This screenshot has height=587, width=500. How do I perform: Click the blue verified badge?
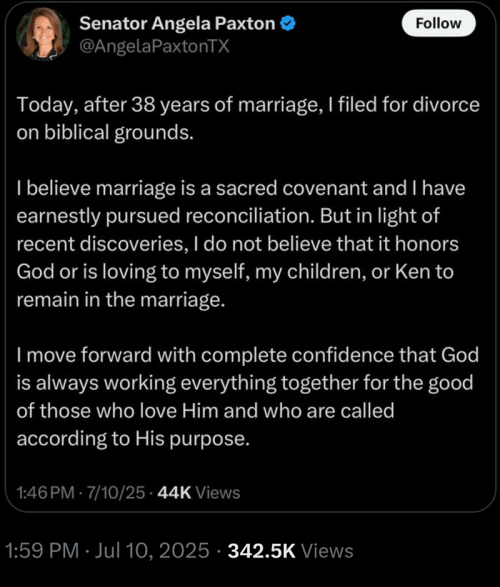(x=288, y=24)
